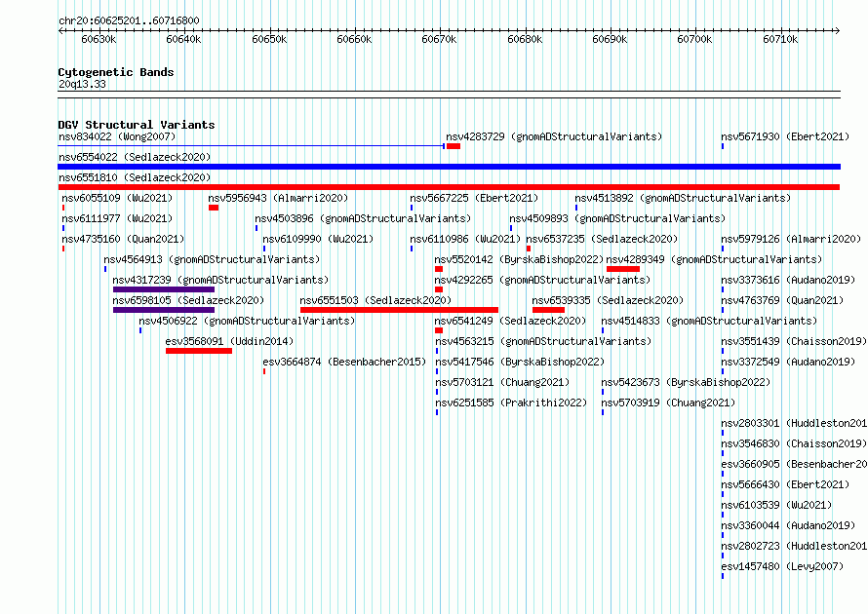The height and width of the screenshot is (614, 868).
Task: Click the esv3660905 Besenbacher label
Action: [794, 464]
